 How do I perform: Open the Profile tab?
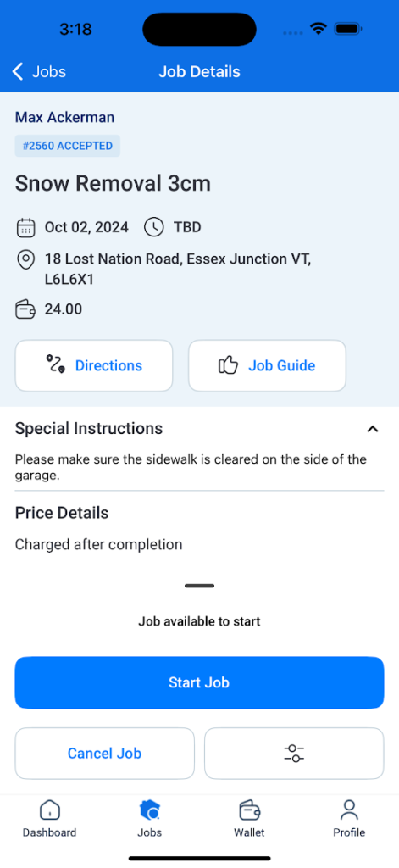349,818
